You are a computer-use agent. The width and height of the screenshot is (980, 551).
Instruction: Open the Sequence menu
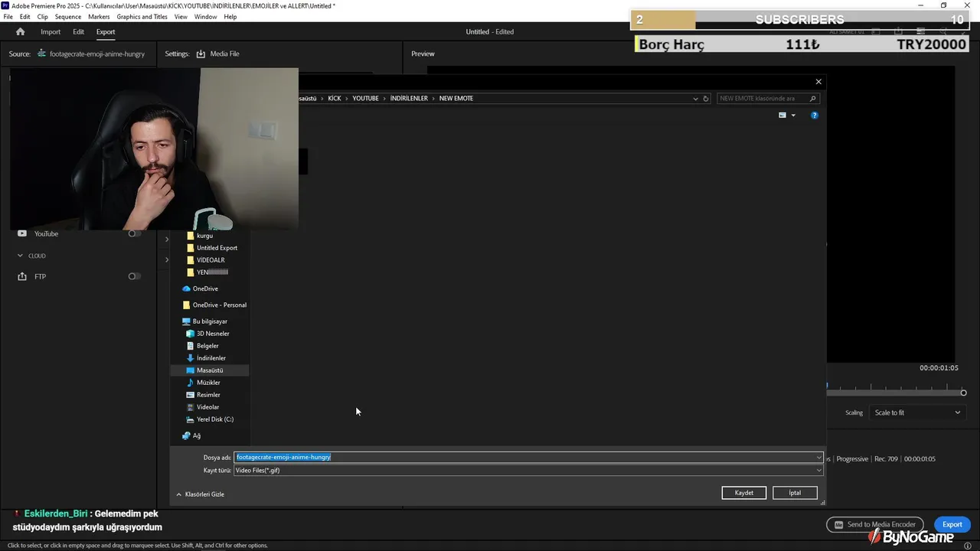[68, 16]
